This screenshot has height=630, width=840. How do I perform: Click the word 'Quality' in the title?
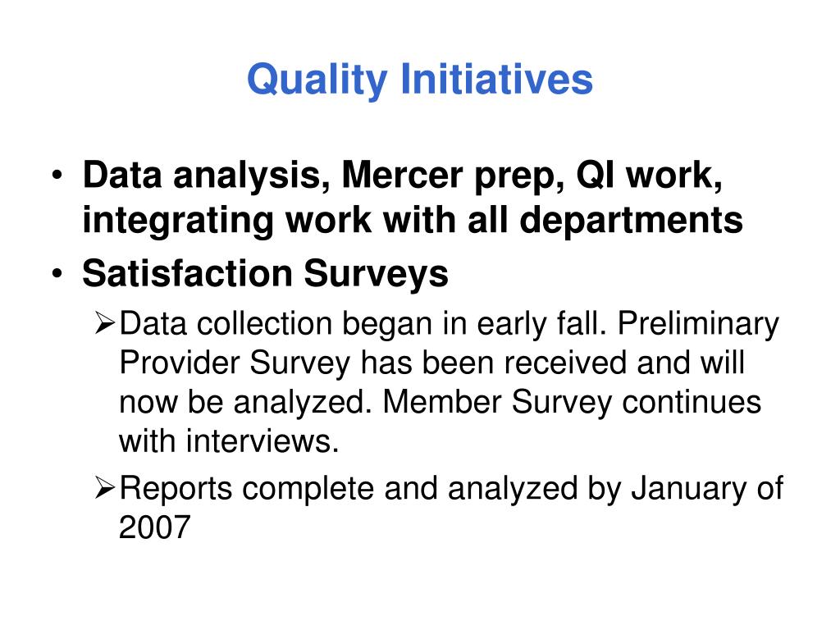point(317,80)
